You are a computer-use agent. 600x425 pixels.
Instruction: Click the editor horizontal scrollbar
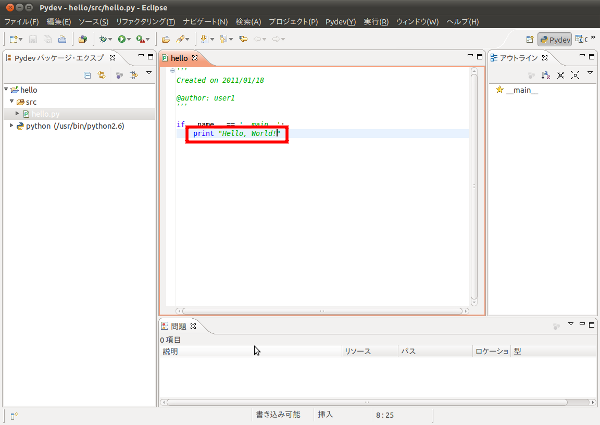click(x=322, y=311)
